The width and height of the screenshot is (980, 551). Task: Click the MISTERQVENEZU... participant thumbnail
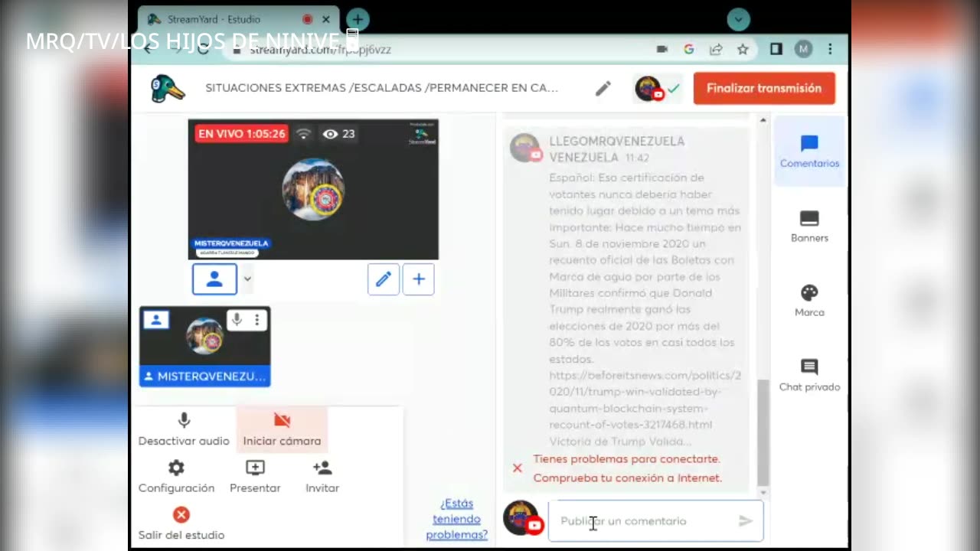coord(204,346)
